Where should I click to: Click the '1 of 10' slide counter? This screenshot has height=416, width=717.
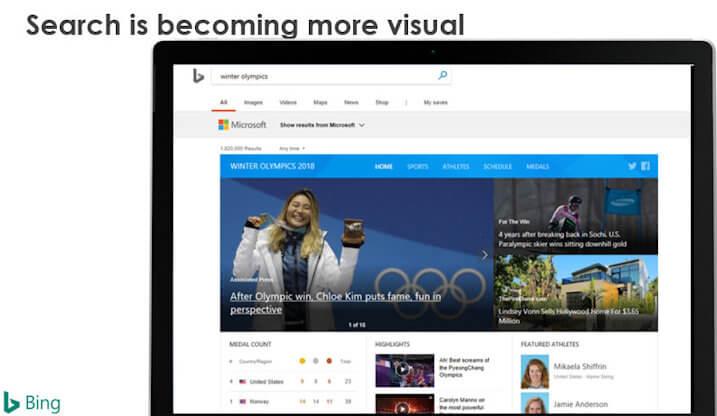click(357, 325)
